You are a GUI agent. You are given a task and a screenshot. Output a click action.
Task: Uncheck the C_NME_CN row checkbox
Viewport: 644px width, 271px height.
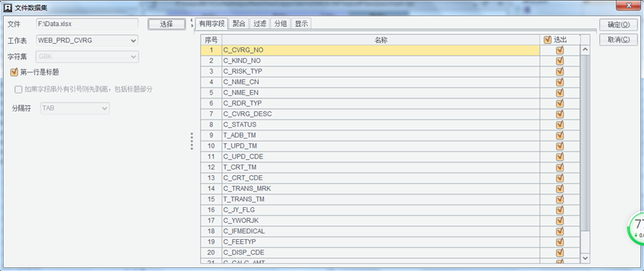point(560,83)
